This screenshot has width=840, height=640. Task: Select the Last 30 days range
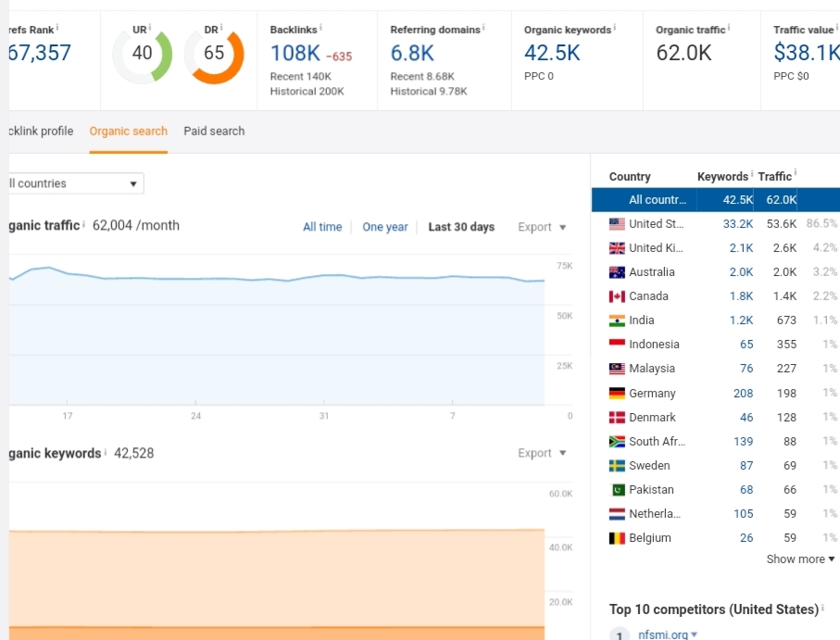click(x=461, y=227)
